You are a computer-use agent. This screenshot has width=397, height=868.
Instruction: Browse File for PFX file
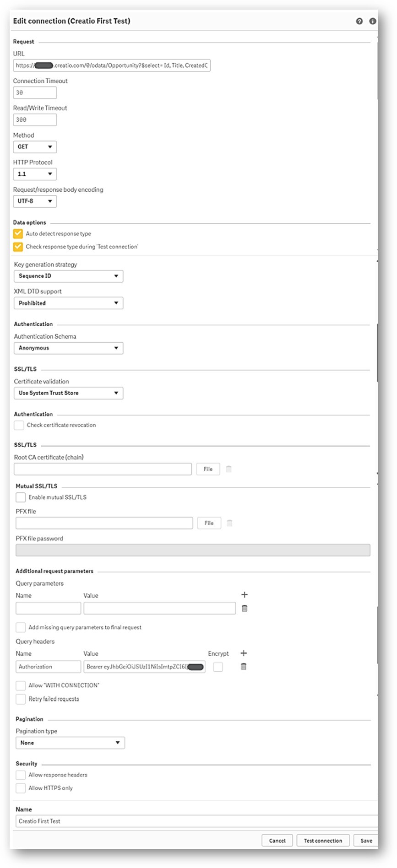(x=209, y=523)
